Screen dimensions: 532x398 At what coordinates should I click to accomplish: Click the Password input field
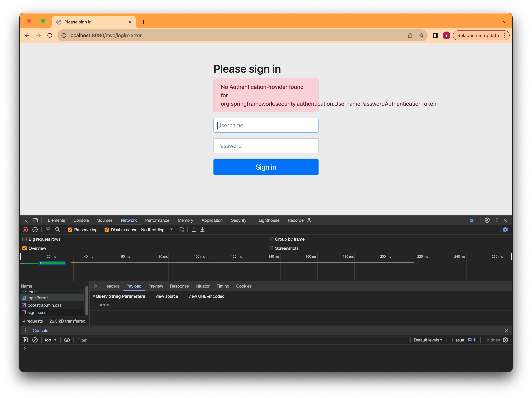pos(266,146)
